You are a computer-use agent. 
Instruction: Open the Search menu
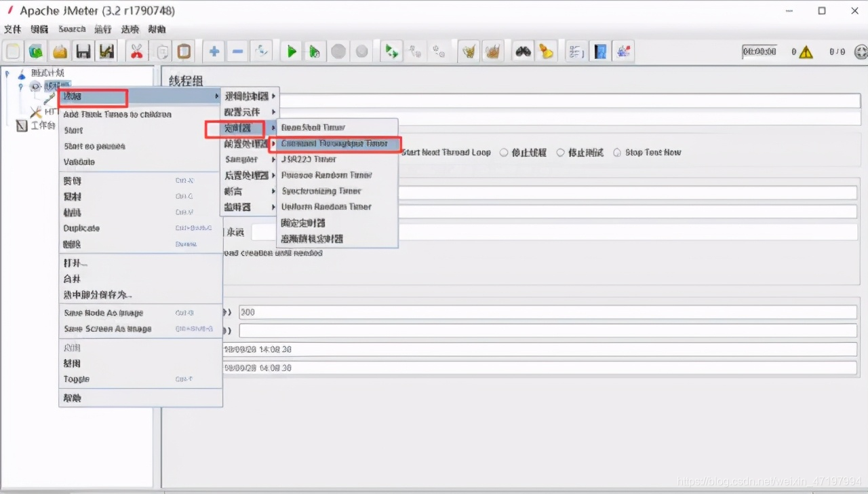72,29
